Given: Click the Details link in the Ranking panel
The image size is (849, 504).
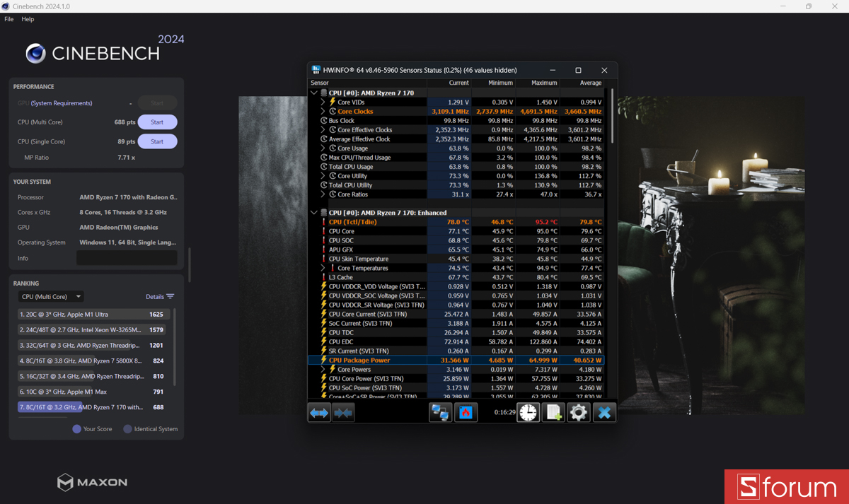Looking at the screenshot, I should 155,297.
